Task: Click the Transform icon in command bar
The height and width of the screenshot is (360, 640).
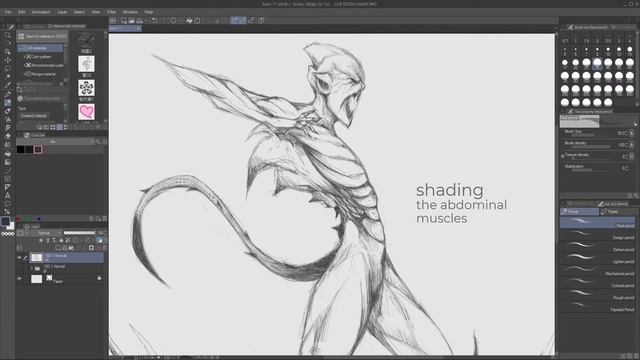Action: click(198, 20)
